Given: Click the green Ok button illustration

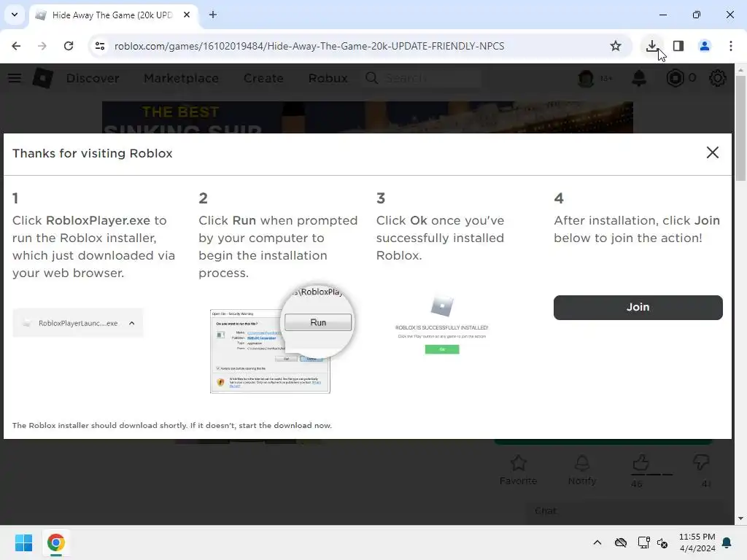Looking at the screenshot, I should pyautogui.click(x=442, y=349).
